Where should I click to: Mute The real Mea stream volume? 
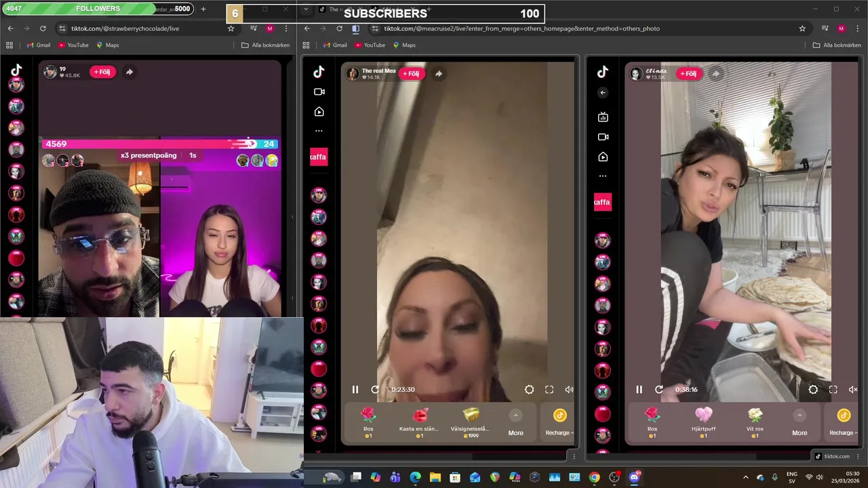(x=569, y=389)
